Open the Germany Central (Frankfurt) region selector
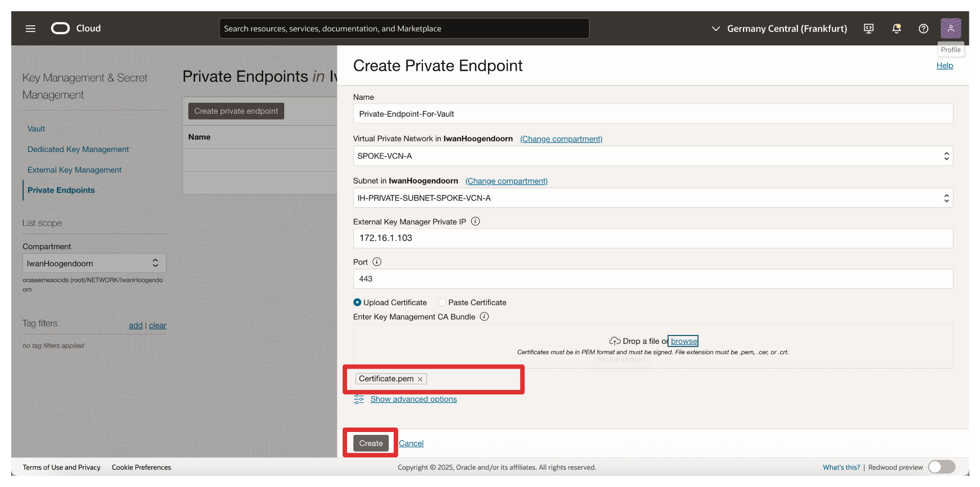This screenshot has width=980, height=487. tap(779, 29)
